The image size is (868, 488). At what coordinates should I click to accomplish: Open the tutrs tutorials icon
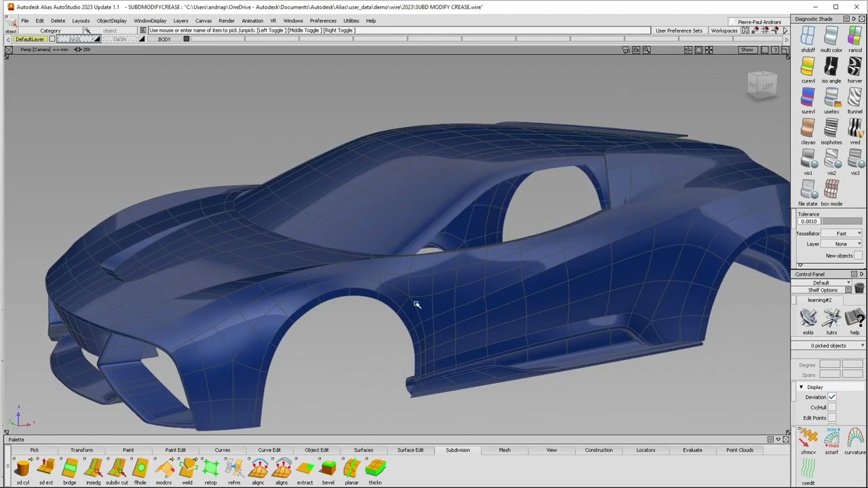(831, 318)
